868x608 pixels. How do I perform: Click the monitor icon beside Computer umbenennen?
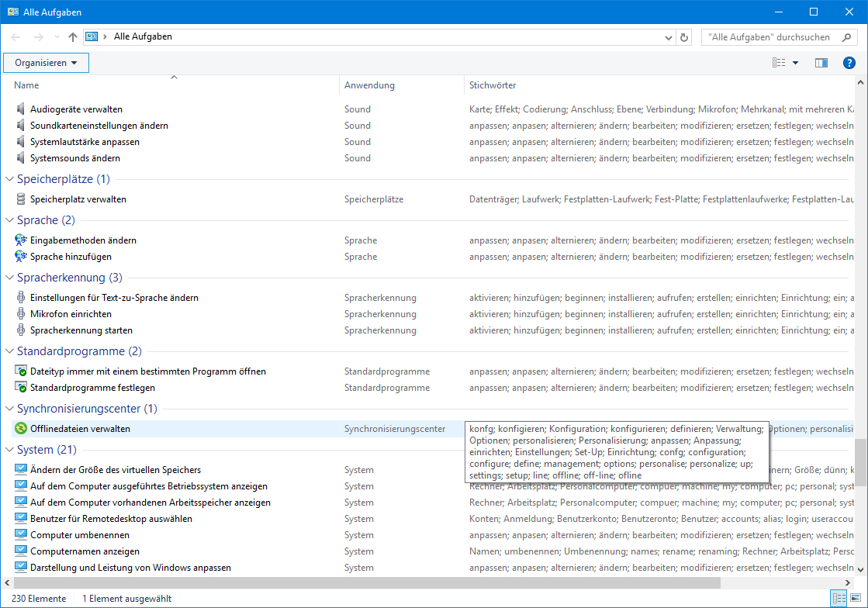(x=20, y=534)
